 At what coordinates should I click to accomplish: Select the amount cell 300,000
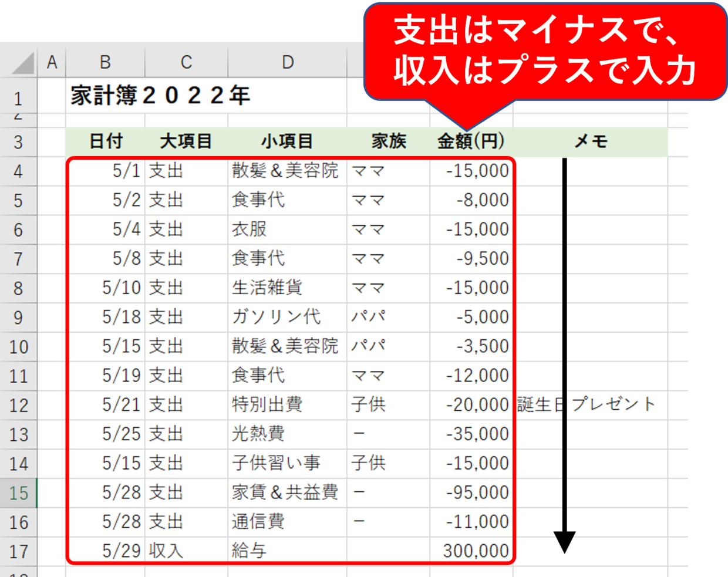(471, 551)
